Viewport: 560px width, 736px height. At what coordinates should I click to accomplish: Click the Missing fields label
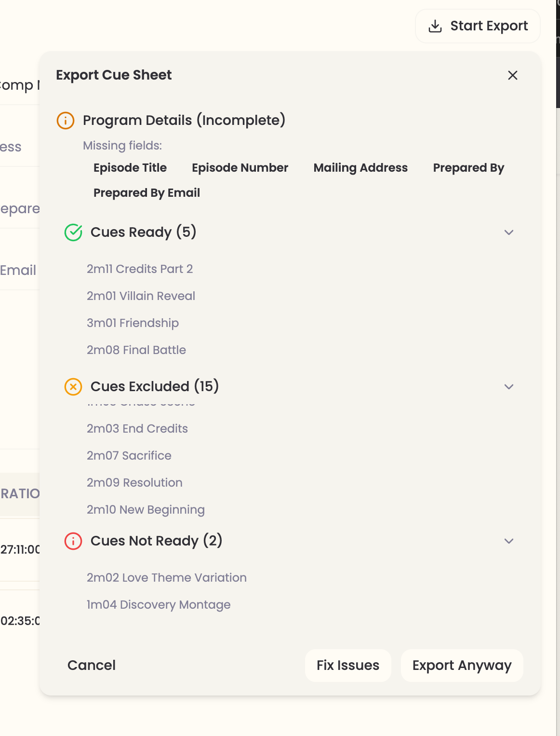[x=122, y=146]
